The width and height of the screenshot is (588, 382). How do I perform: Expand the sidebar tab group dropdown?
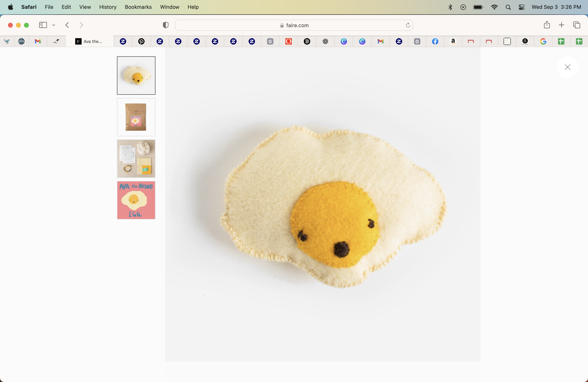[x=54, y=25]
